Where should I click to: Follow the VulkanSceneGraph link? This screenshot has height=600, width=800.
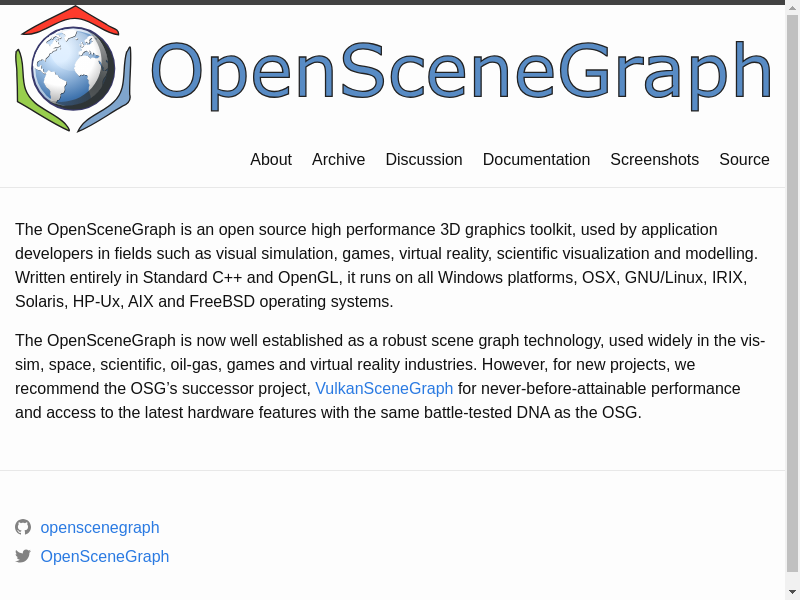coord(384,389)
